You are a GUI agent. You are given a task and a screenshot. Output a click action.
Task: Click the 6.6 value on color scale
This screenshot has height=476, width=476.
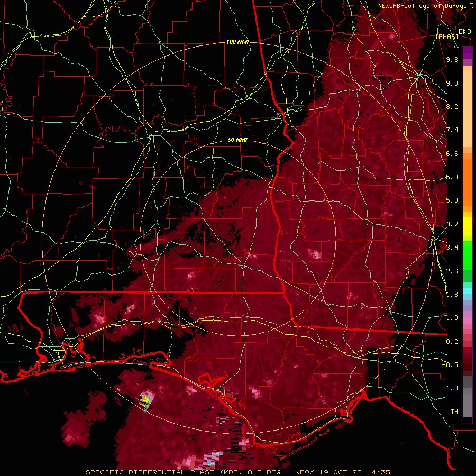(x=452, y=154)
